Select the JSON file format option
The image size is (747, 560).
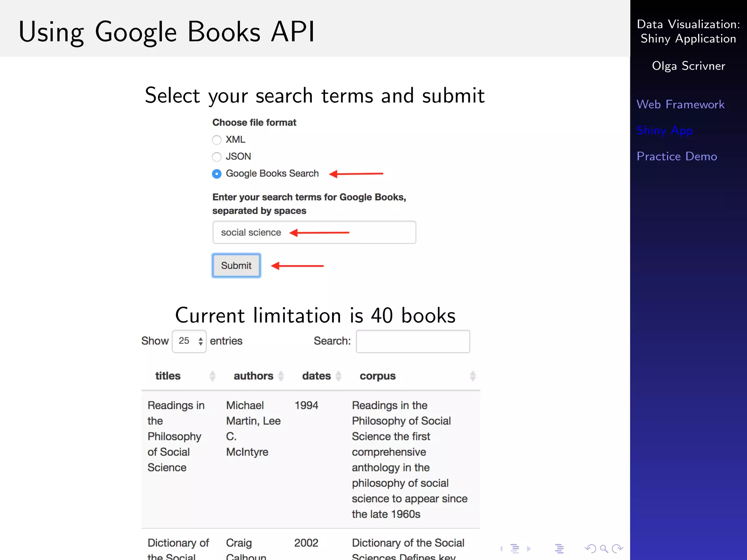[217, 157]
